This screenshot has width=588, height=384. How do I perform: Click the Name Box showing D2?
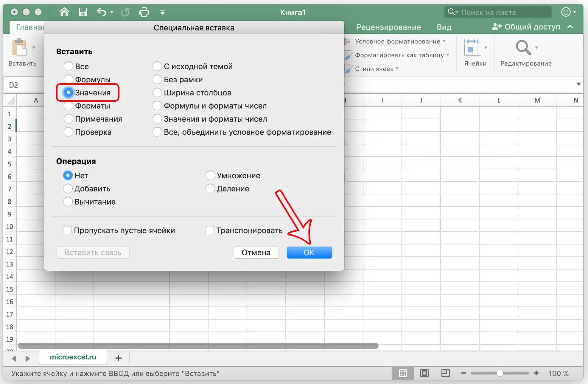tap(24, 85)
